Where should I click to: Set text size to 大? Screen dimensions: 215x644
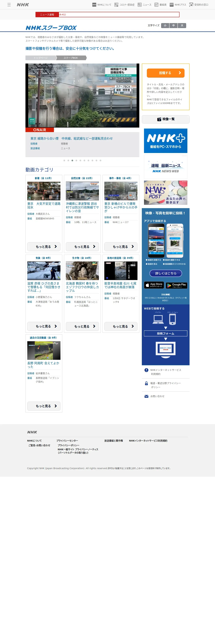[182, 26]
